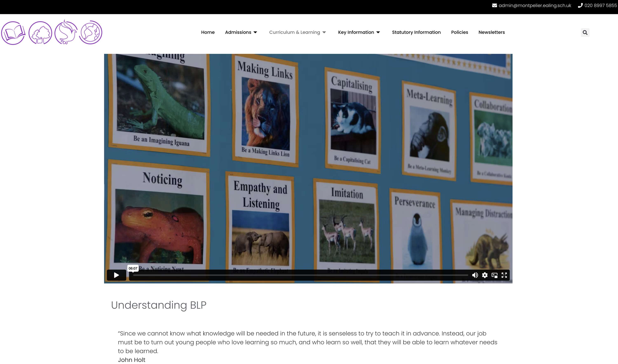Click the phone handset icon
This screenshot has height=364, width=618.
pos(580,5)
